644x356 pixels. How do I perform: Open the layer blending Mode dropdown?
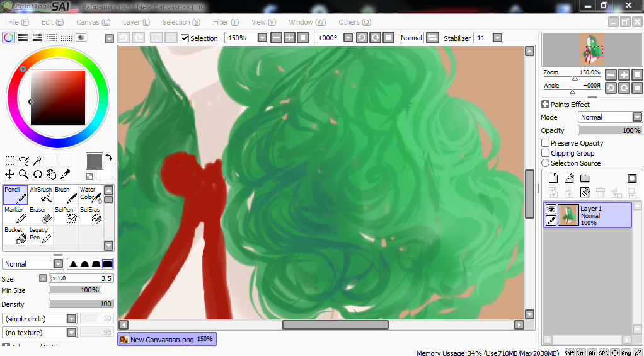pos(637,117)
